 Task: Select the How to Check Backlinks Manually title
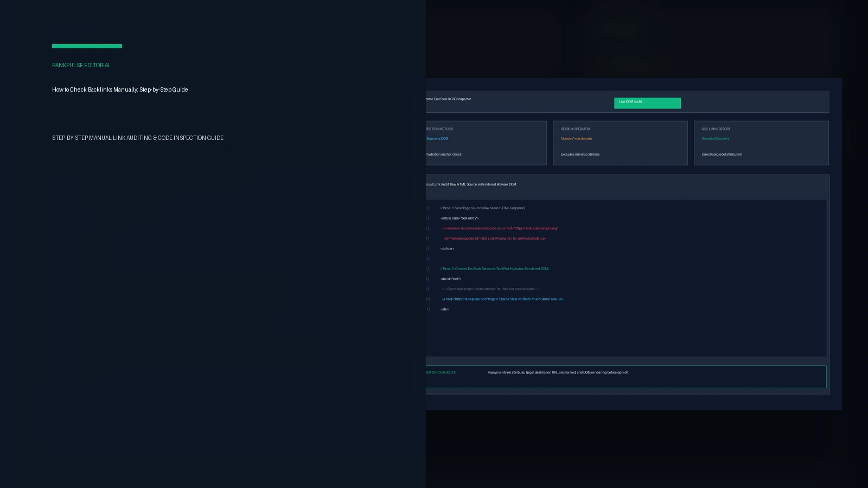pos(120,89)
